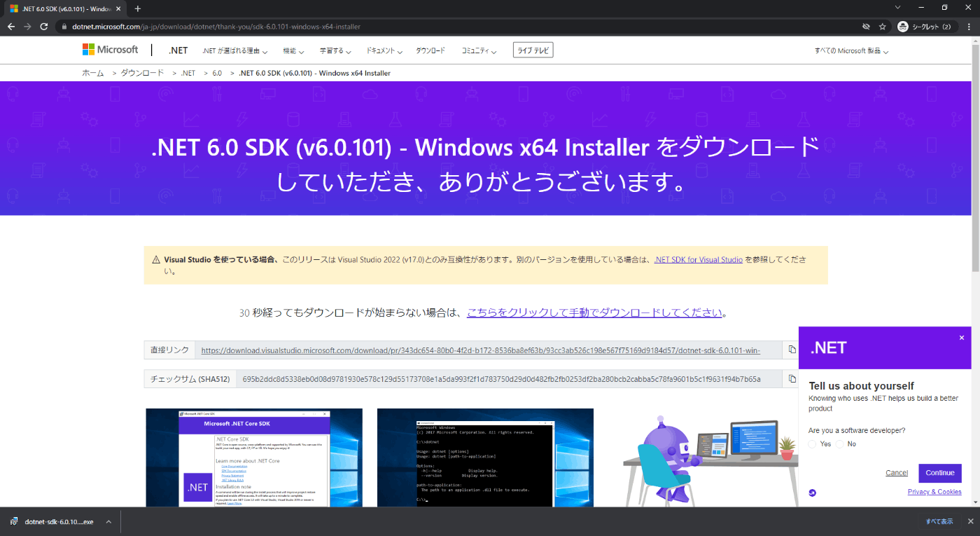Go to .NET breadcrumb
Screen dimensions: 980x536
[x=188, y=73]
